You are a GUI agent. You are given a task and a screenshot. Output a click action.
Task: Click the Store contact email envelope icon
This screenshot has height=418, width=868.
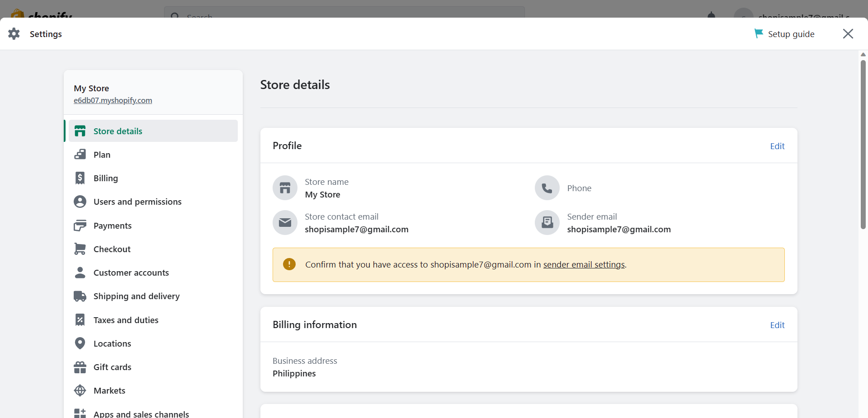[285, 222]
